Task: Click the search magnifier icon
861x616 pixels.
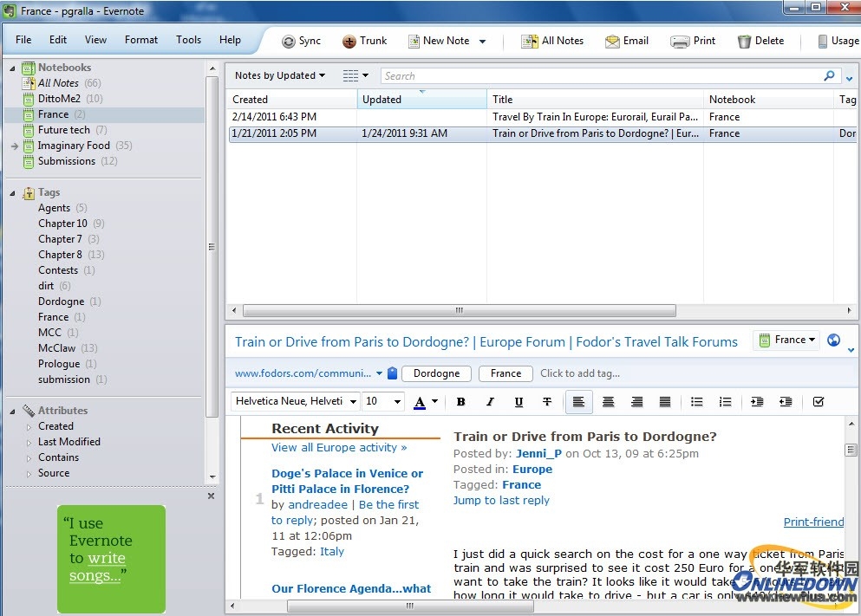Action: [829, 75]
